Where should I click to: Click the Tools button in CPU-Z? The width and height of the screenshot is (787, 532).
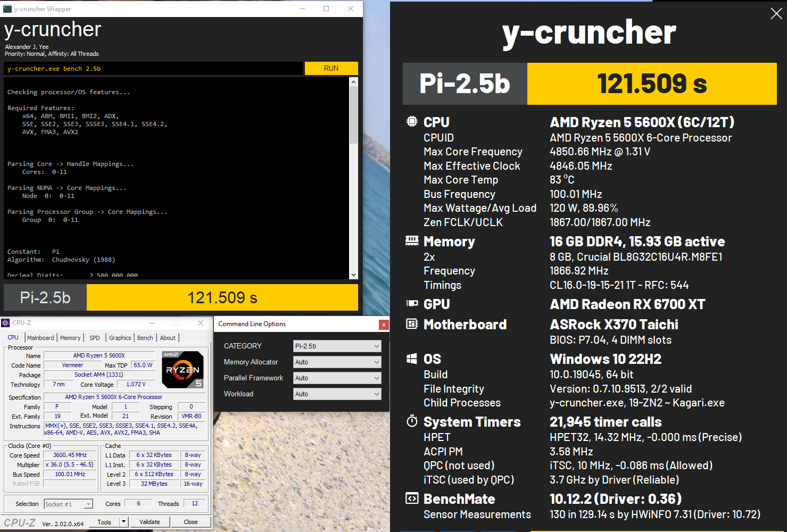click(x=104, y=522)
